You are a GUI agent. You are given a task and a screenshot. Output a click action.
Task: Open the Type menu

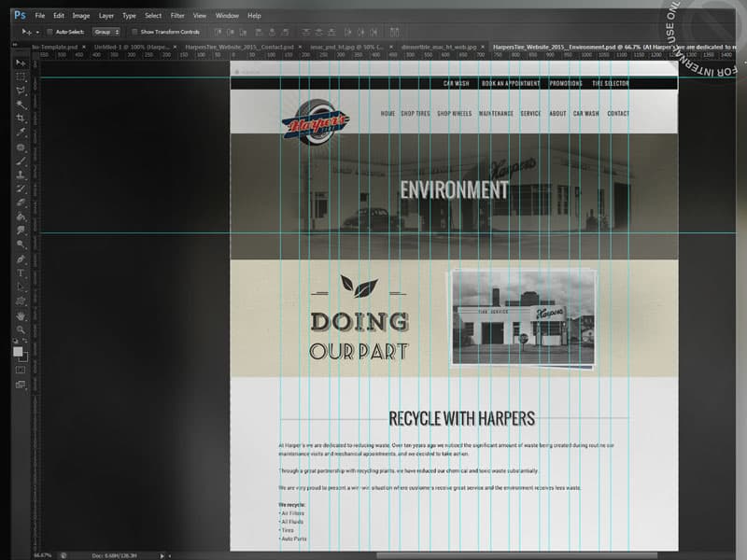[129, 15]
